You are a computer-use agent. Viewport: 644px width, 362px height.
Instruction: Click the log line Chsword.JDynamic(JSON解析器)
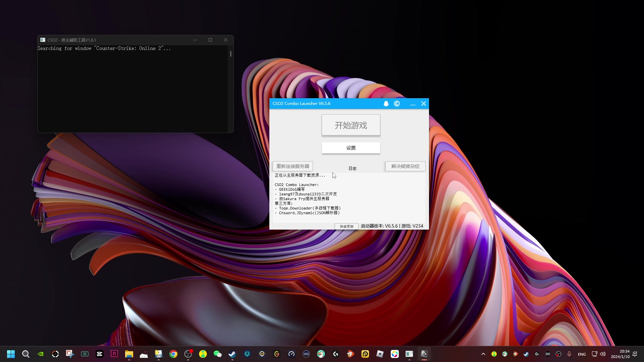(x=307, y=213)
